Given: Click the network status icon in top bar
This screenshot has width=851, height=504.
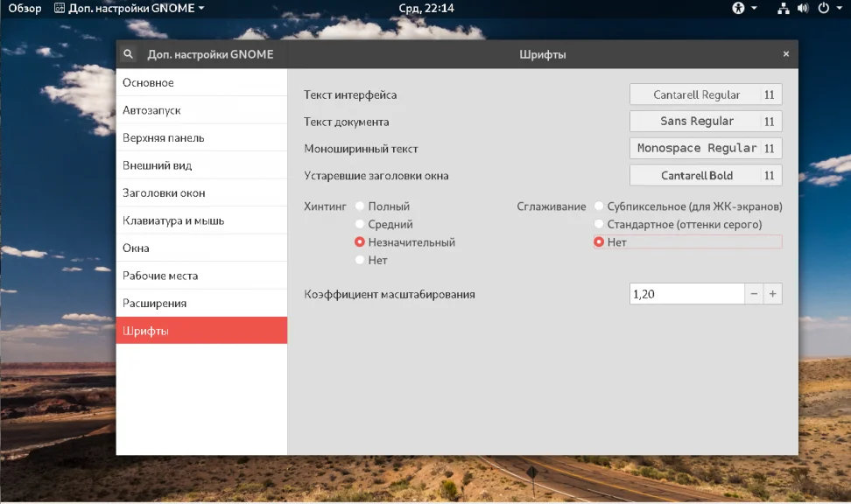Looking at the screenshot, I should (x=784, y=8).
